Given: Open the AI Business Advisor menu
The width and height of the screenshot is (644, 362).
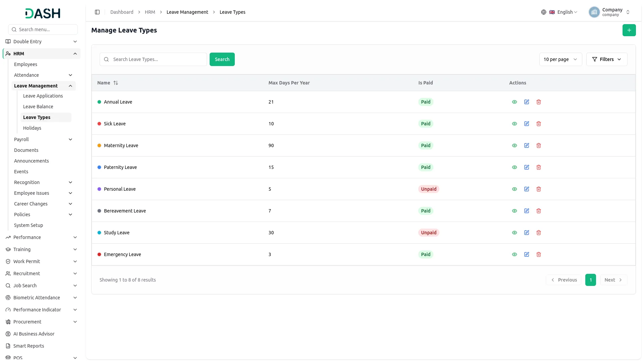Looking at the screenshot, I should pos(34,334).
